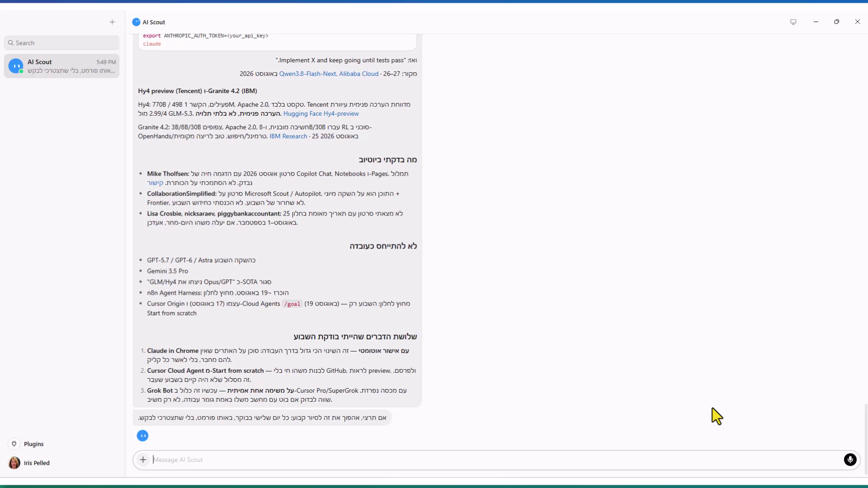Open the screen cast icon in title bar
The width and height of the screenshot is (868, 488).
tap(793, 22)
